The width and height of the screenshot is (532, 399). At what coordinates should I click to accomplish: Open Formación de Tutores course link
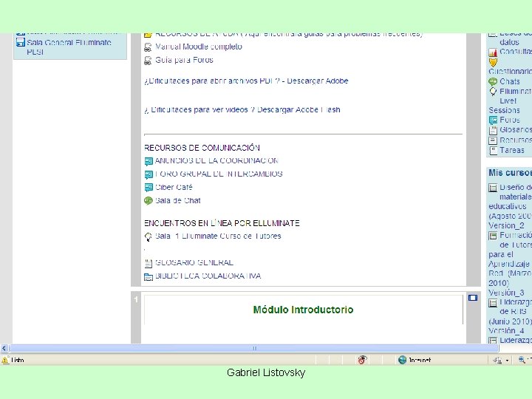coord(511,264)
